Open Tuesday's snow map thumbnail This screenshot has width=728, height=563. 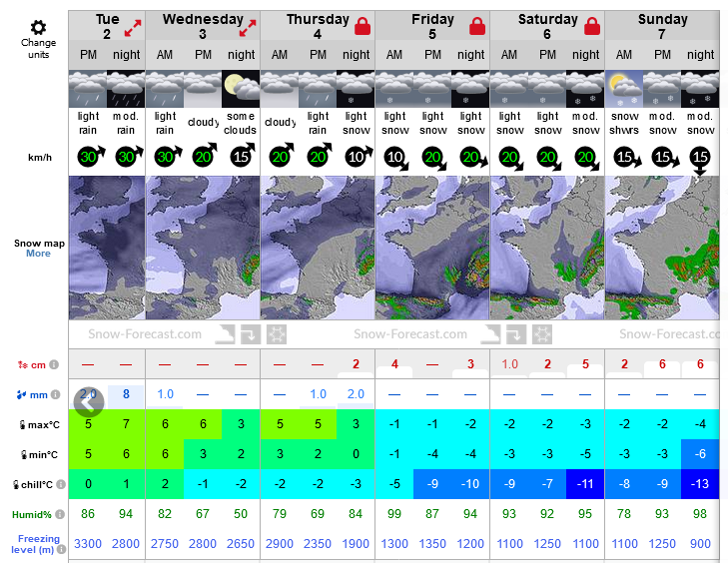[x=107, y=248]
